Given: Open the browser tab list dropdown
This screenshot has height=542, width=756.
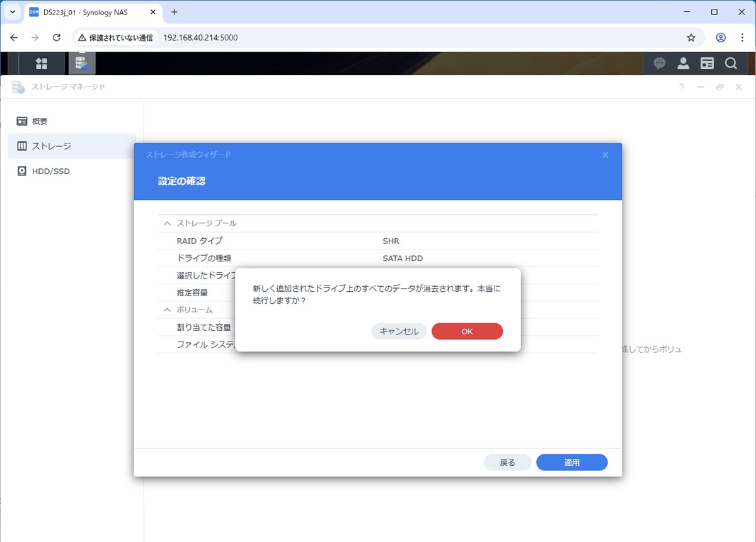Looking at the screenshot, I should click(x=13, y=12).
